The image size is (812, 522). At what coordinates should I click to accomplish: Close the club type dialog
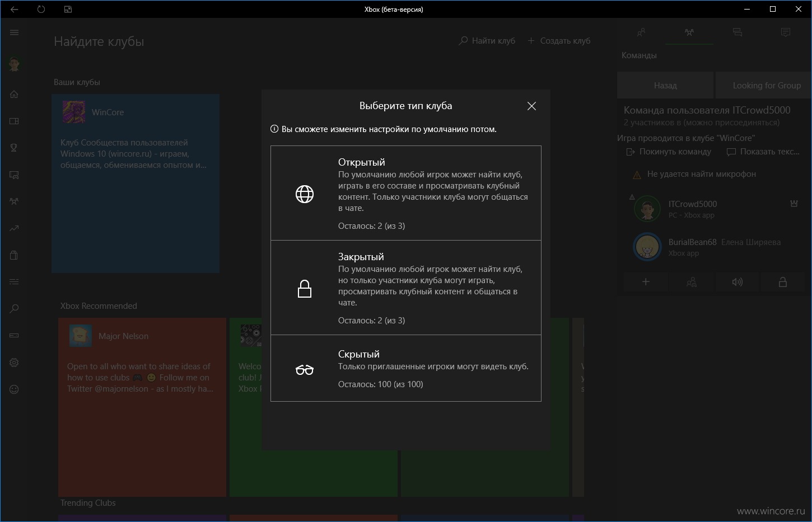coord(531,106)
